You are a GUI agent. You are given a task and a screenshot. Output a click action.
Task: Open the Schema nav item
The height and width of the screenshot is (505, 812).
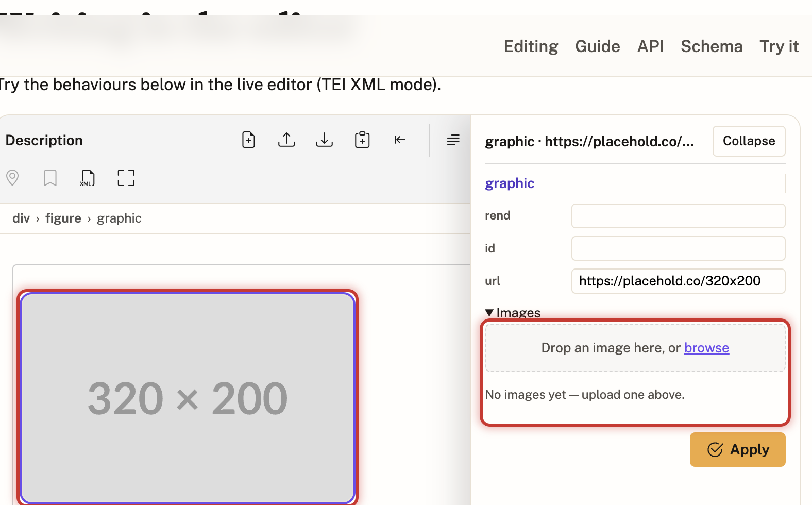712,46
